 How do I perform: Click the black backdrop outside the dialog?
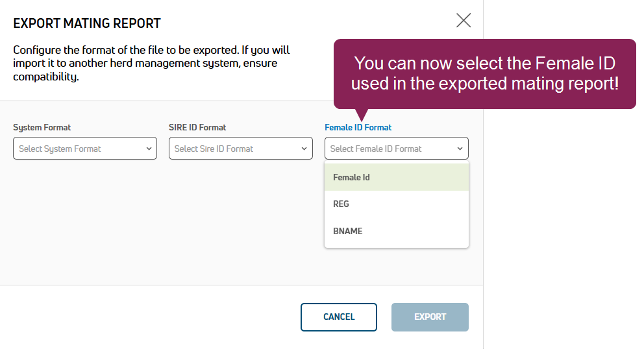pos(563,227)
